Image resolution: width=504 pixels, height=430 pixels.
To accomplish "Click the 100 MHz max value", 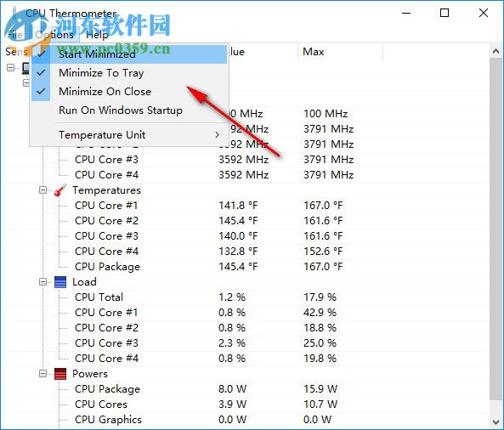I will coord(326,114).
